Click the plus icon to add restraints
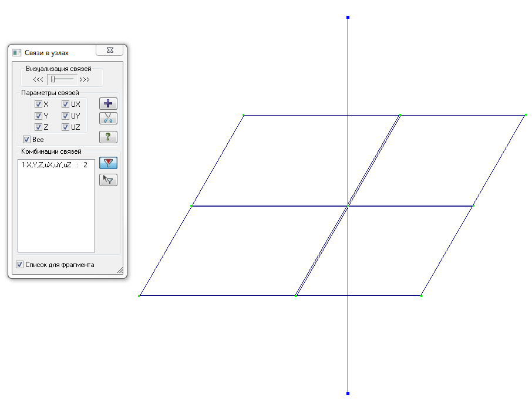Image resolution: width=532 pixels, height=405 pixels. pyautogui.click(x=108, y=103)
